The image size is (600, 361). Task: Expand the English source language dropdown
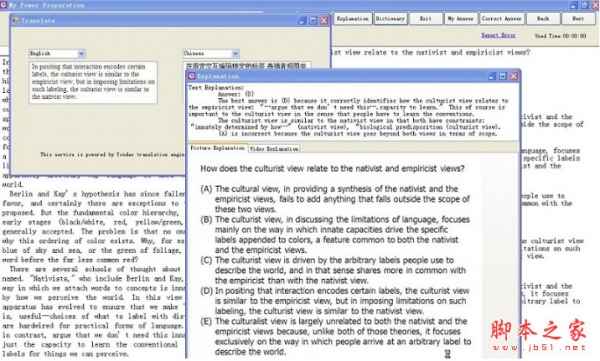pos(81,53)
